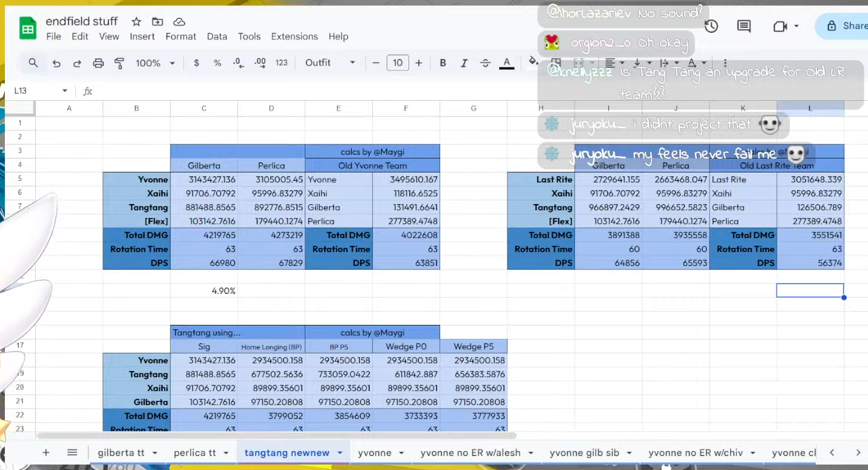Toggle italic formatting
The image size is (868, 470).
(464, 63)
